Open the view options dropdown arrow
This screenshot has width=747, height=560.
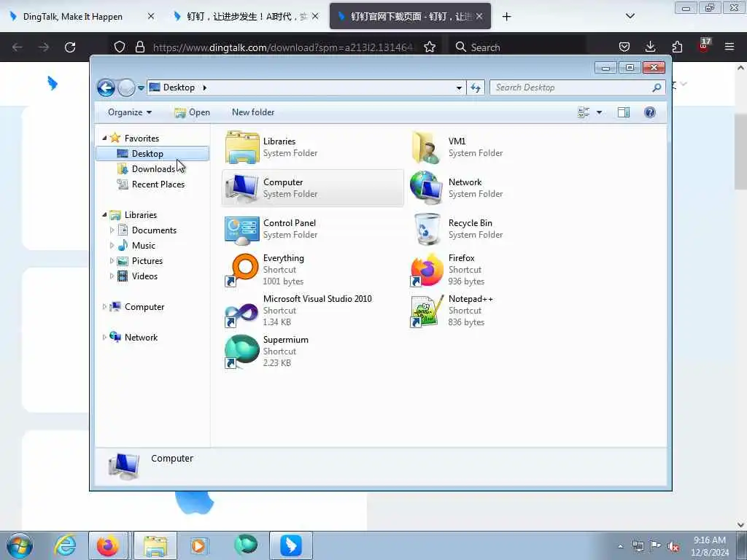pos(600,112)
